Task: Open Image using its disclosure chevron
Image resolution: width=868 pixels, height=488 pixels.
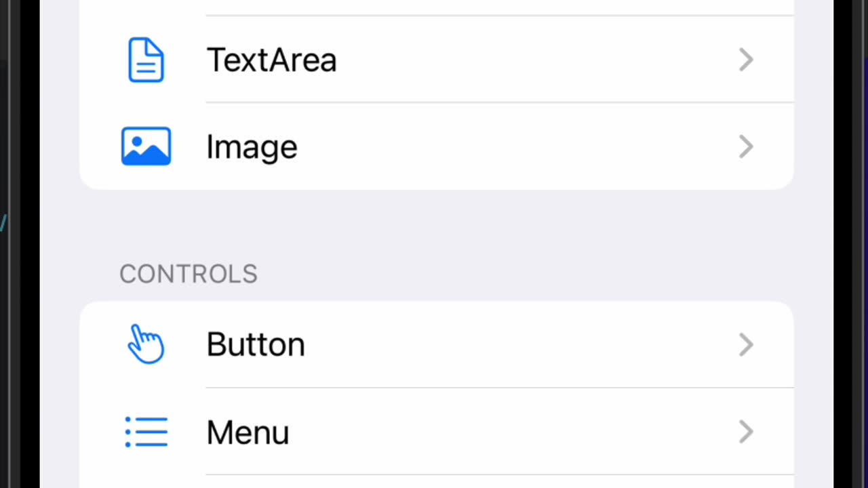Action: (x=746, y=146)
